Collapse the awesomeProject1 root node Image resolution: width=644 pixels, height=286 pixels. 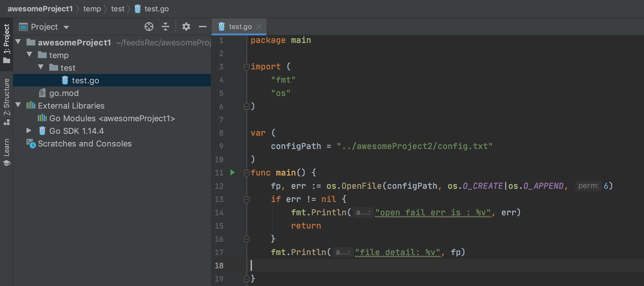(18, 42)
